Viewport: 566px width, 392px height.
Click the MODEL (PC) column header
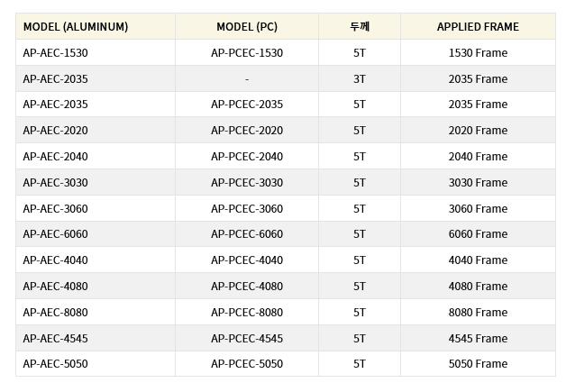[247, 26]
